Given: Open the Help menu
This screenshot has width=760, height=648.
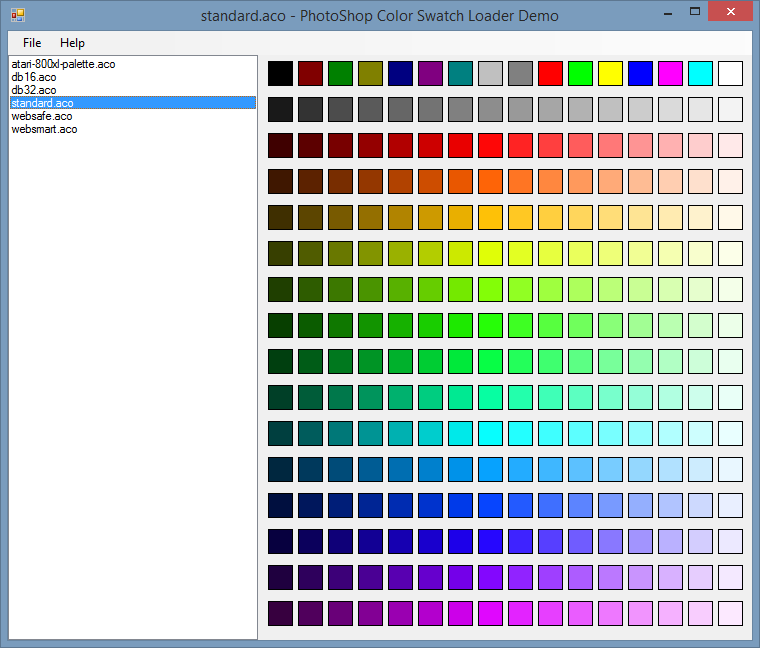Looking at the screenshot, I should coord(72,43).
